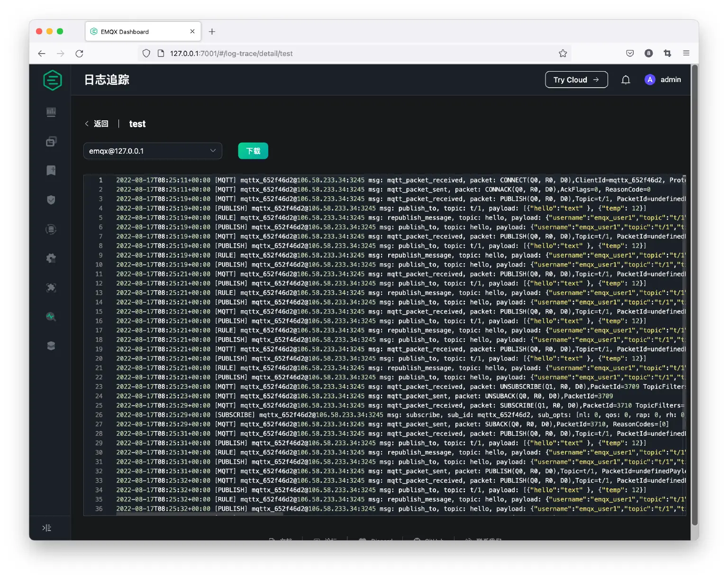
Task: Bookmark the page with the star icon
Action: 563,53
